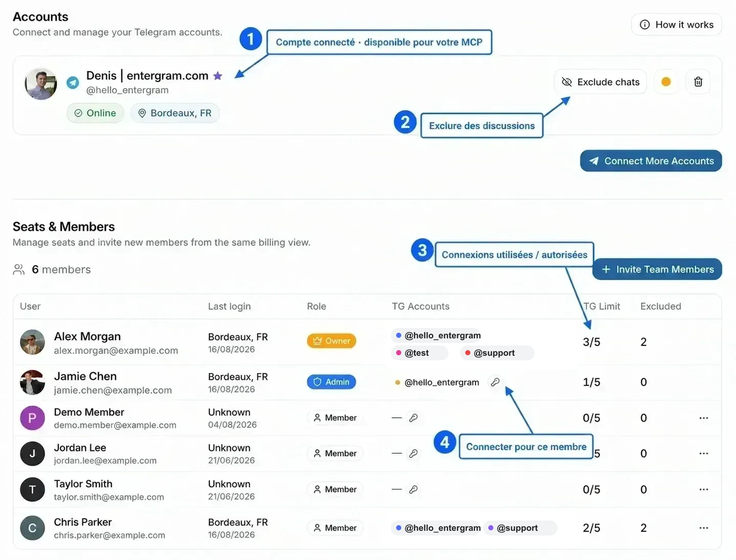Click the members people icon
The width and height of the screenshot is (736, 560).
coord(19,270)
